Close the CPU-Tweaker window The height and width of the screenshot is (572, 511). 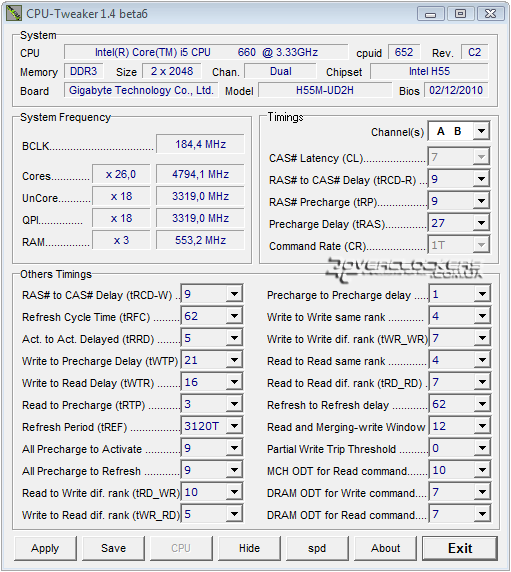point(491,14)
